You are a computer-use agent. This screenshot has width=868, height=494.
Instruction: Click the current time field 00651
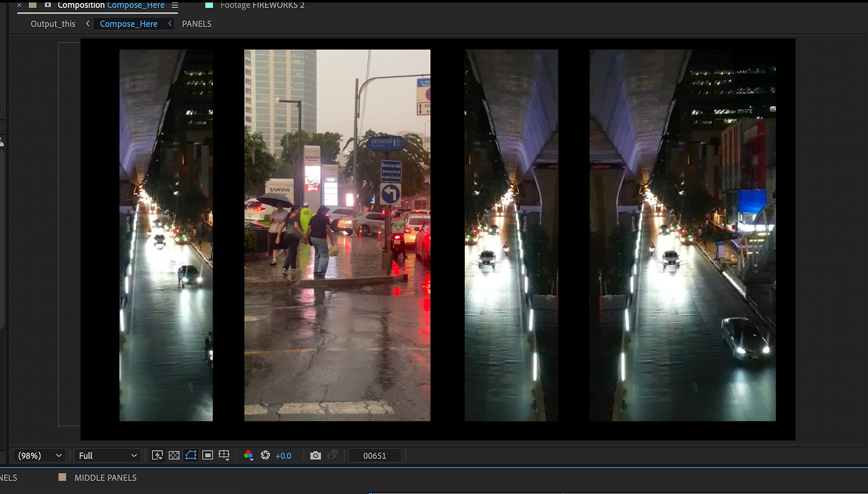375,456
